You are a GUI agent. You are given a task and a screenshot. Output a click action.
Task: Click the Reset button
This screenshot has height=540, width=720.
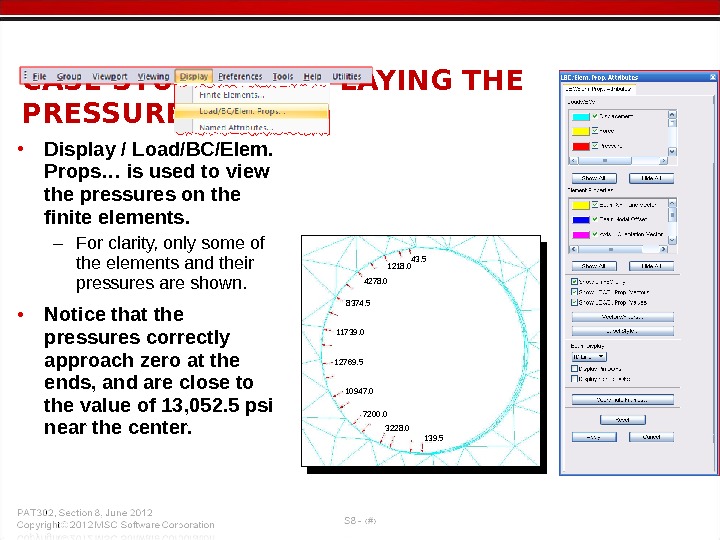[x=623, y=420]
